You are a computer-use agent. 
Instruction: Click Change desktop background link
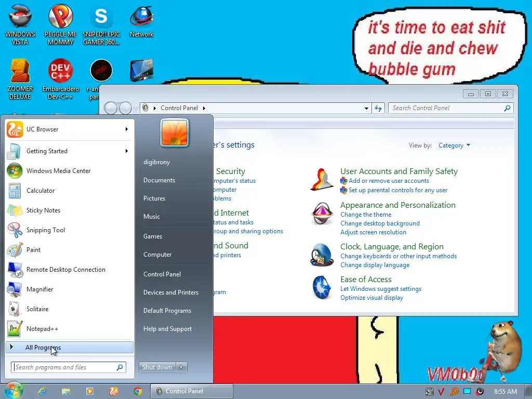click(380, 223)
